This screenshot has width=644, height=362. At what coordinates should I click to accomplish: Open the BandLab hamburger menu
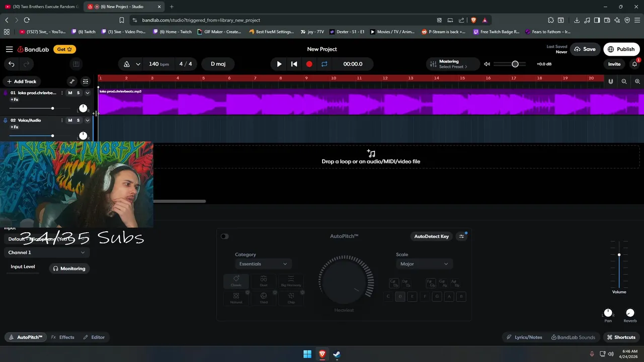click(10, 49)
